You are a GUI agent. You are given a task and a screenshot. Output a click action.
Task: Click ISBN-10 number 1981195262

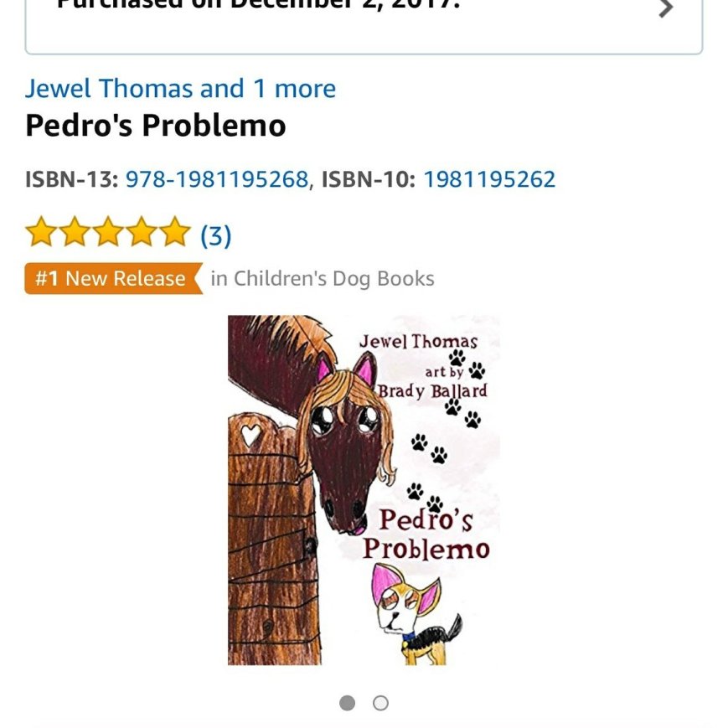(489, 179)
